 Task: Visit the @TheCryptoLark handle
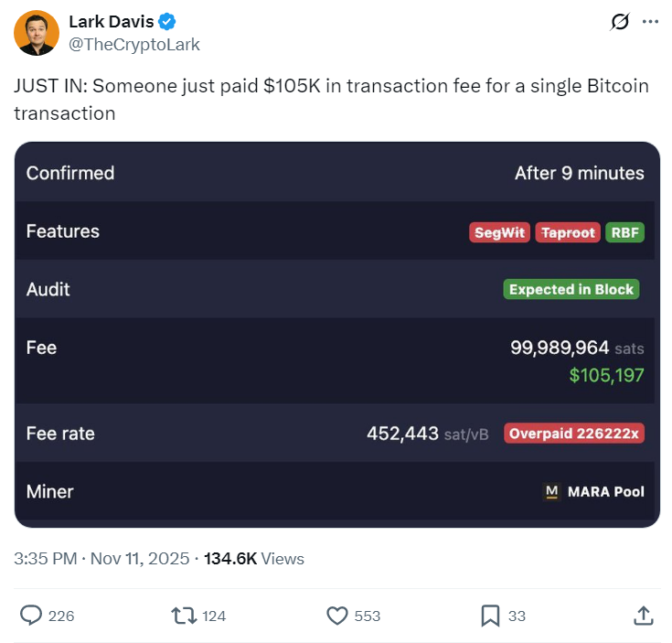134,44
